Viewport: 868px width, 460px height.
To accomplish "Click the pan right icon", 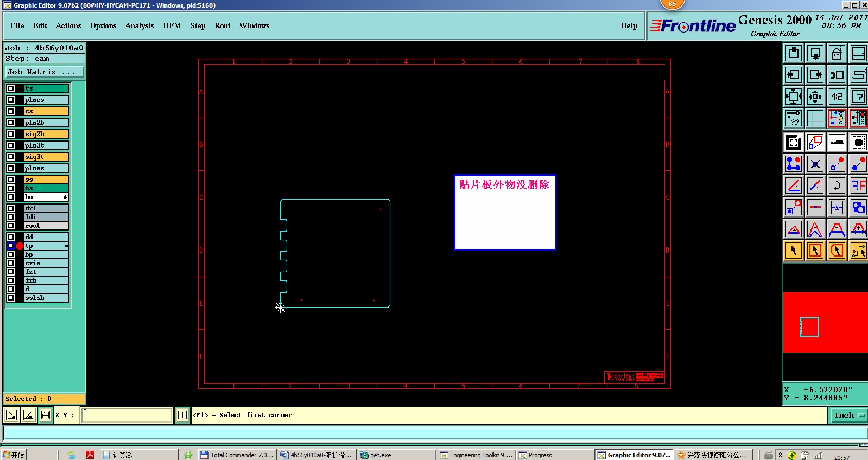I will [815, 75].
